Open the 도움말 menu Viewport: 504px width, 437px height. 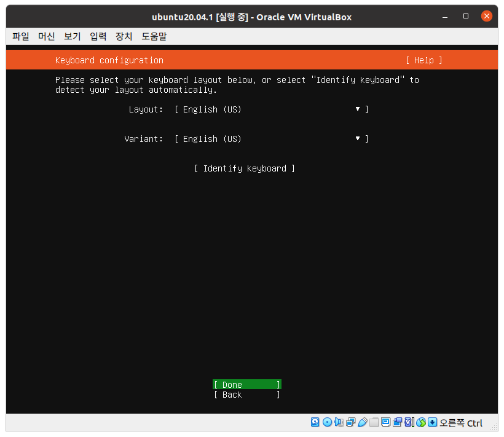154,36
